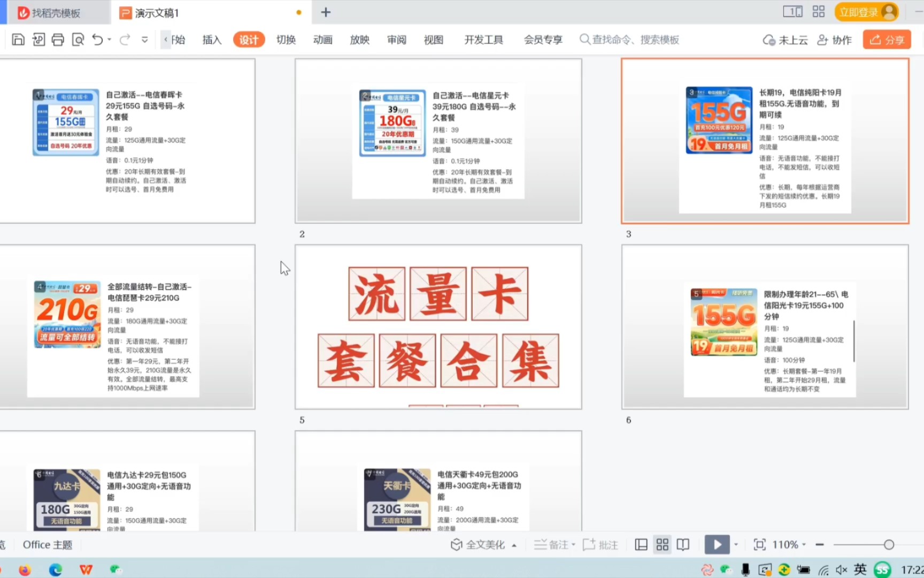Open the 开始 ribbon tab
This screenshot has height=578, width=924.
pyautogui.click(x=178, y=40)
